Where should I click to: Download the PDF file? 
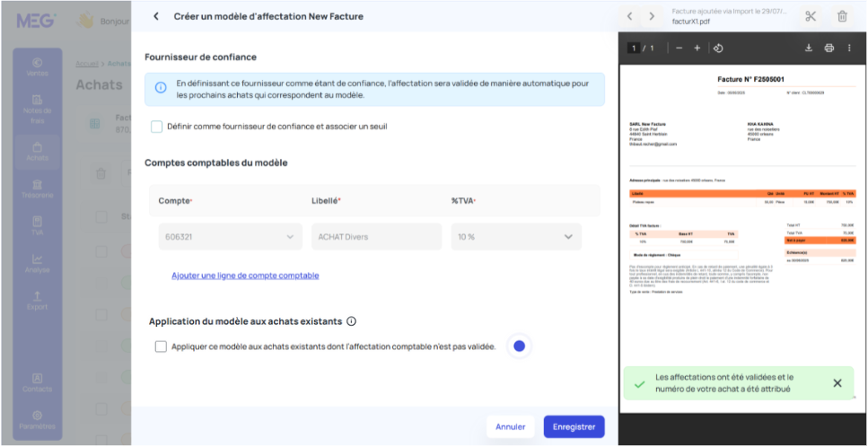[808, 48]
